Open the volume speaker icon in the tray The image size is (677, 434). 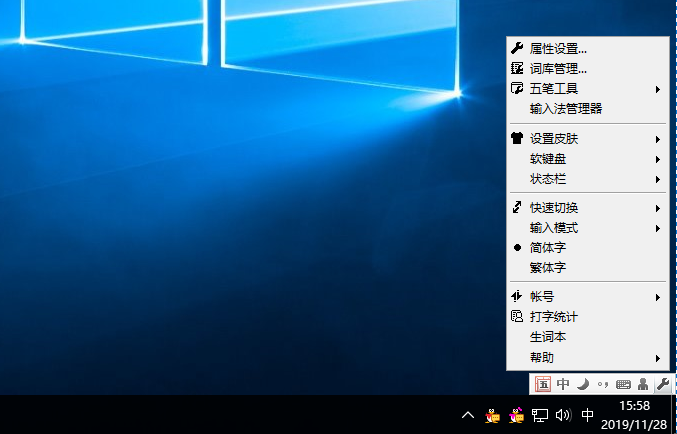click(563, 415)
